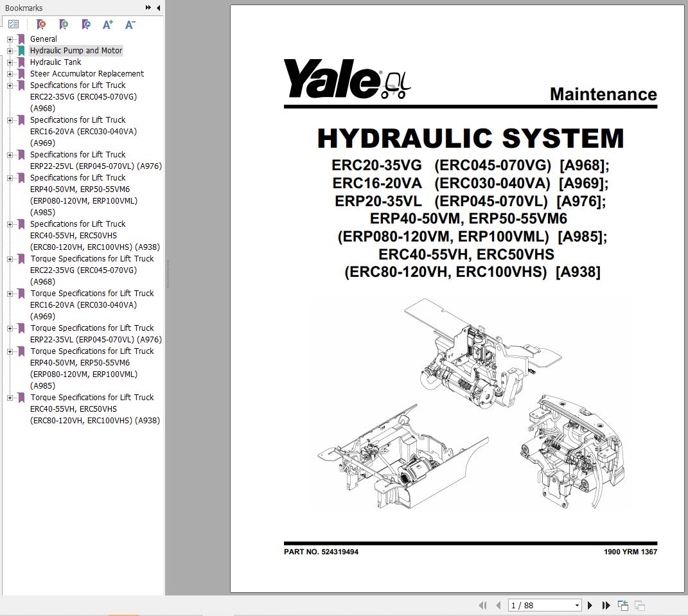Expand Specifications for Lift Truck (A968) bookmark

click(10, 85)
